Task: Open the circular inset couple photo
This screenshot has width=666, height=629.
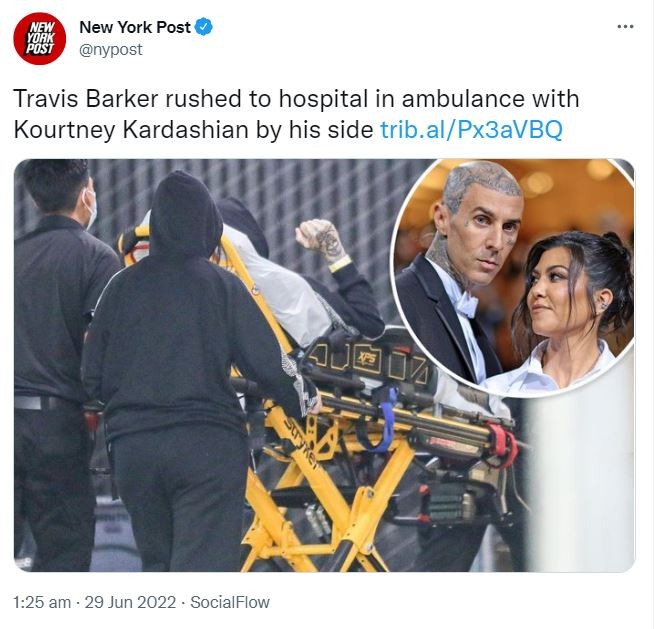Action: pyautogui.click(x=513, y=278)
